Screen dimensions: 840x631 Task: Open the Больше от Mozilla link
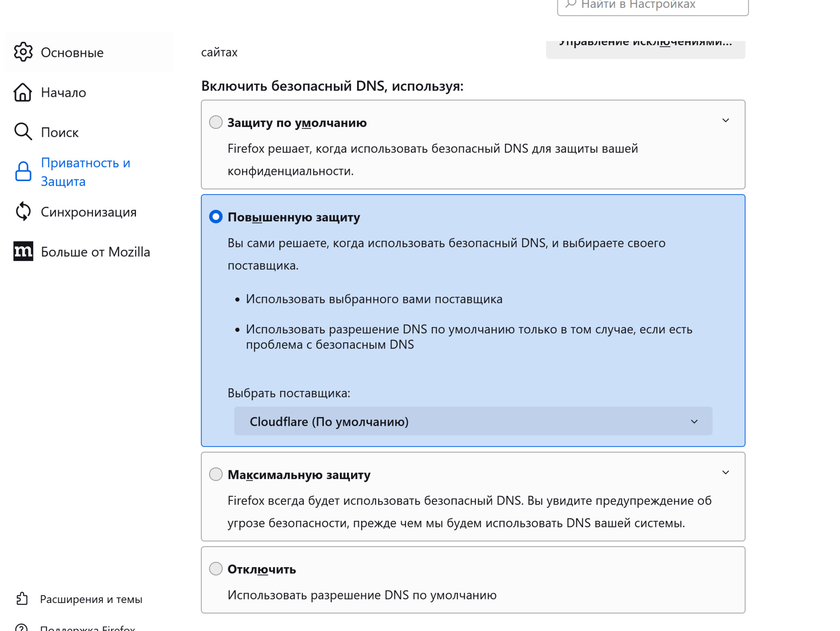pos(95,252)
